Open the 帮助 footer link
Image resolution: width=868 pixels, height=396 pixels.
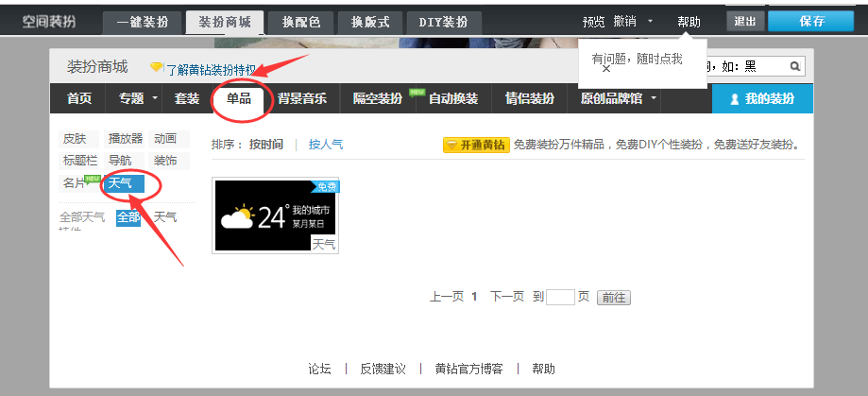(x=543, y=369)
